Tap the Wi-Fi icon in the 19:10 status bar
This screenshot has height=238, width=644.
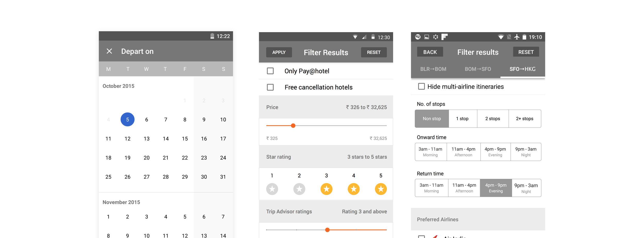coord(501,37)
